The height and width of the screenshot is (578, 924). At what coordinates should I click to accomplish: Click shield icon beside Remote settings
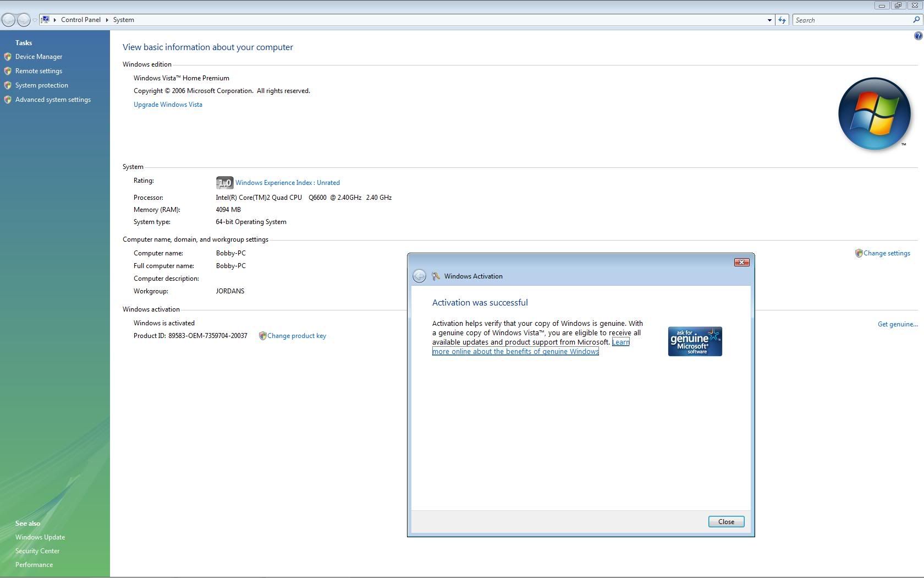8,71
